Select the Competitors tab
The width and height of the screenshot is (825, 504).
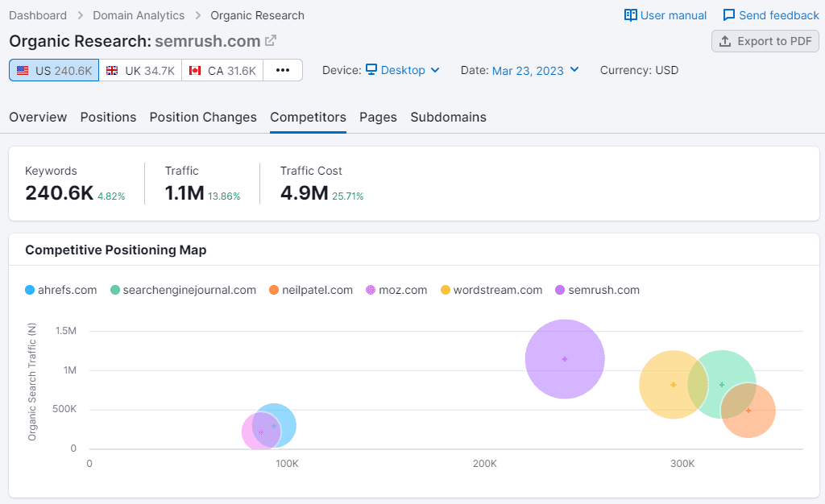coord(308,118)
